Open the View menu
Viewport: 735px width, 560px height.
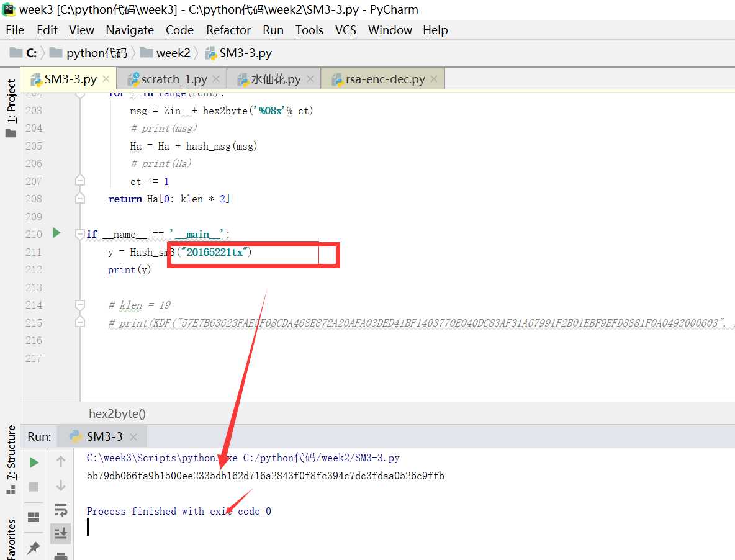(81, 30)
